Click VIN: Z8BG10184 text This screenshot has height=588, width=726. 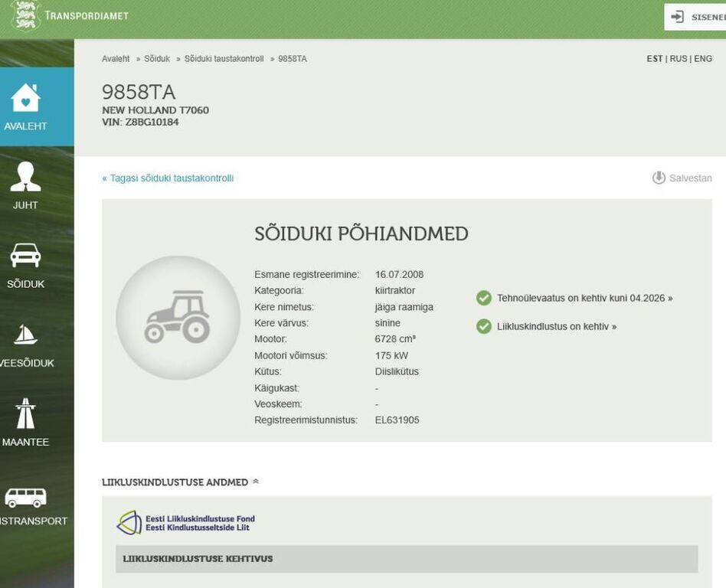coord(140,122)
